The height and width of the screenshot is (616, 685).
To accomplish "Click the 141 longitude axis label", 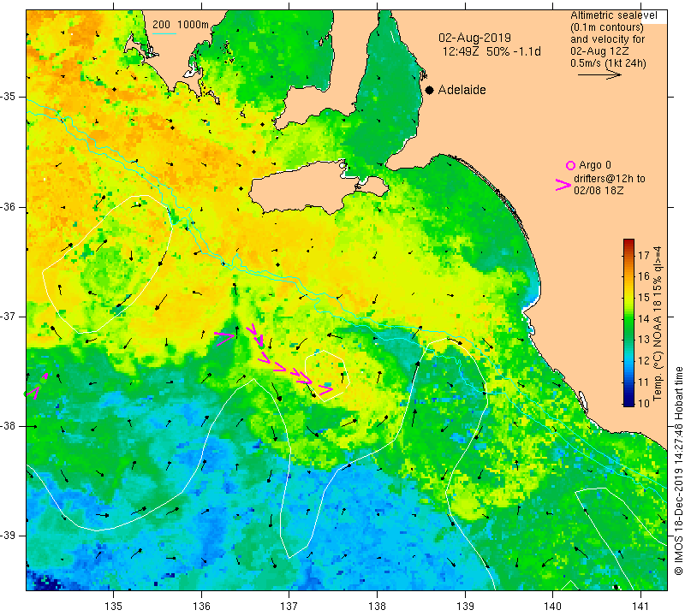I will click(x=640, y=607).
